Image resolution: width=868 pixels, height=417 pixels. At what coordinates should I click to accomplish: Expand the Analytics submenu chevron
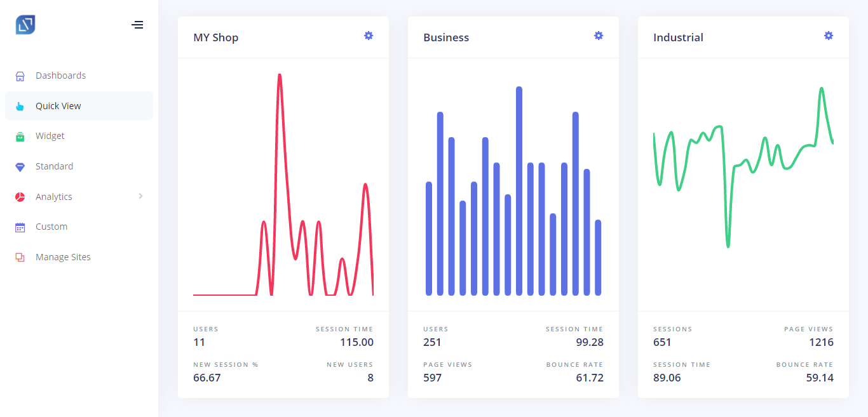pyautogui.click(x=140, y=196)
